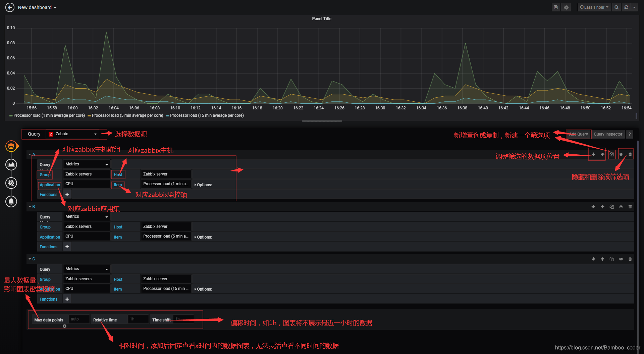Screen dimensions: 644x354
Task: Open the refresh interval dropdown arrow
Action: pyautogui.click(x=634, y=7)
